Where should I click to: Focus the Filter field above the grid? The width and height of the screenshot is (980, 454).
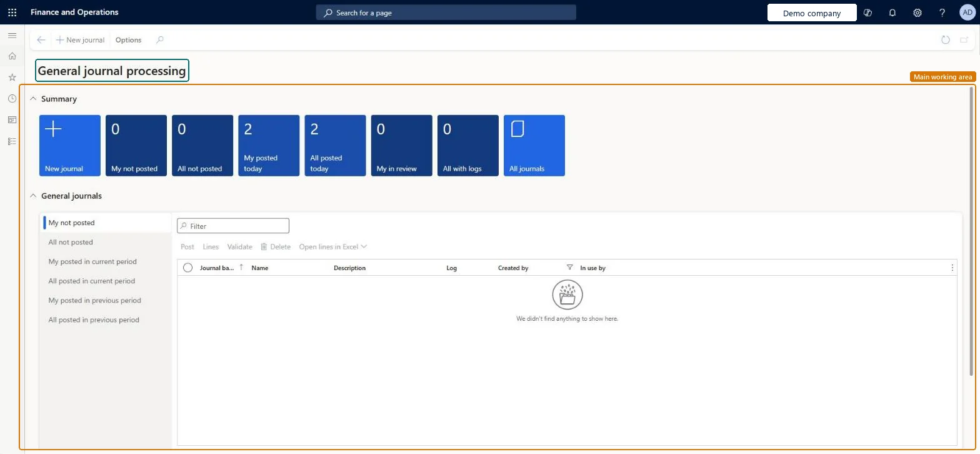point(233,226)
